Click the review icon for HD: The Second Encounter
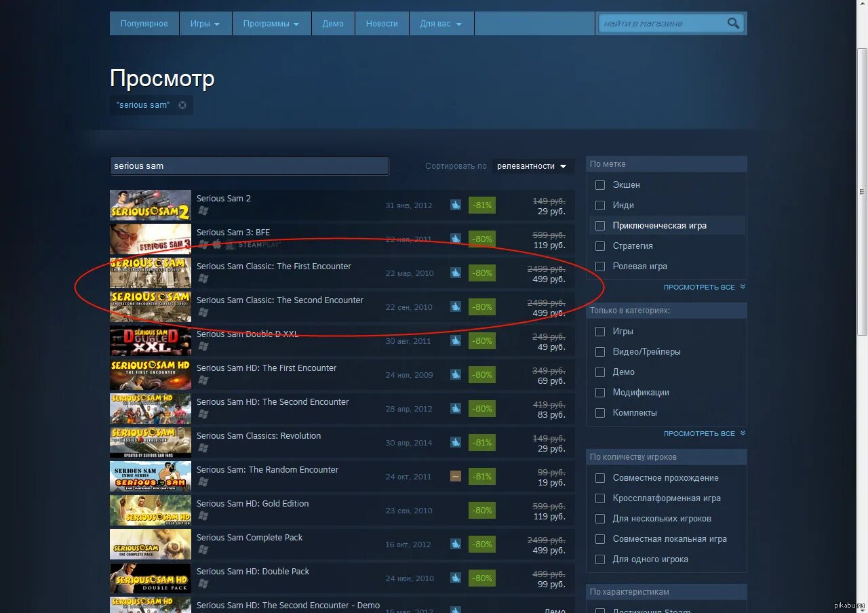The width and height of the screenshot is (868, 613). pyautogui.click(x=456, y=408)
